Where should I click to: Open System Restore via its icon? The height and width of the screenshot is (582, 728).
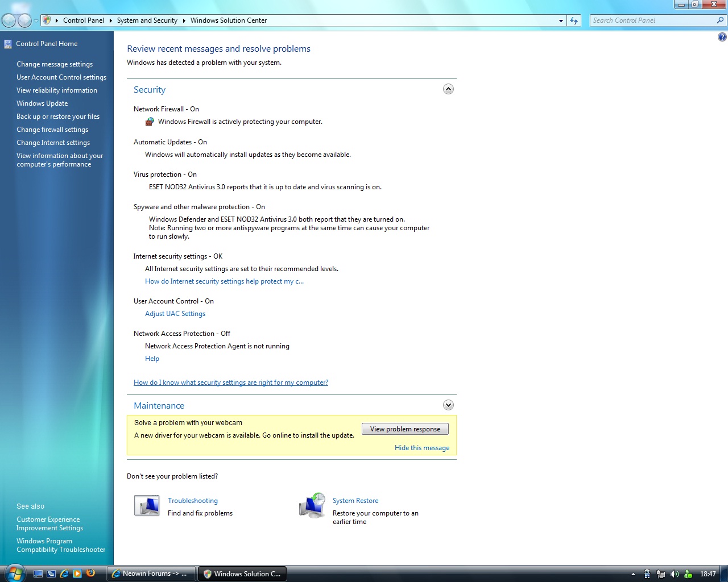pyautogui.click(x=312, y=505)
